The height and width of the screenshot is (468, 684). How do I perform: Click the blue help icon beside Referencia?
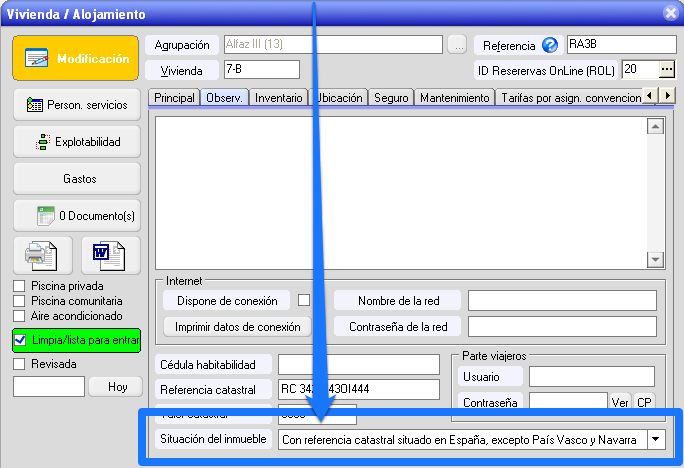click(549, 45)
